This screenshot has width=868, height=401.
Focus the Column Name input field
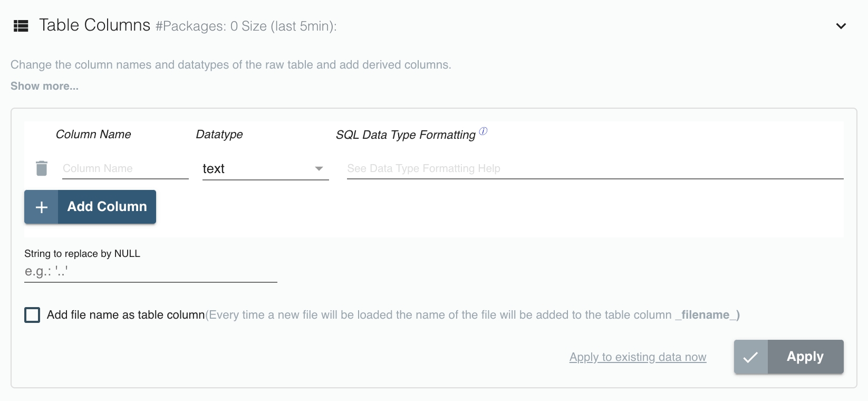(125, 168)
